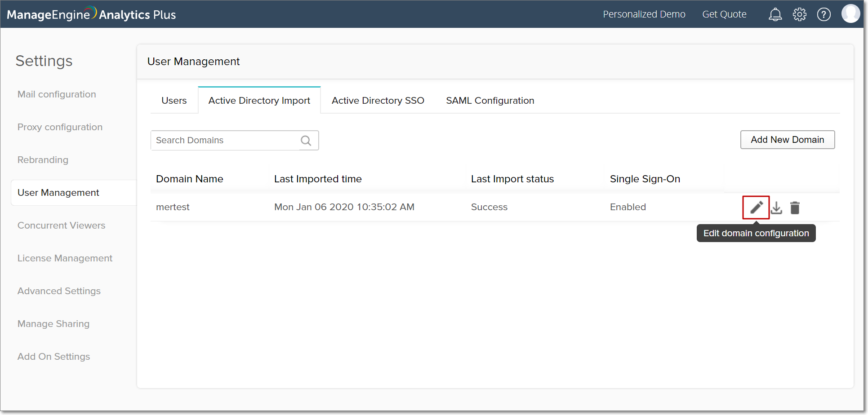Click the import download icon for mertest
868x415 pixels.
(776, 207)
